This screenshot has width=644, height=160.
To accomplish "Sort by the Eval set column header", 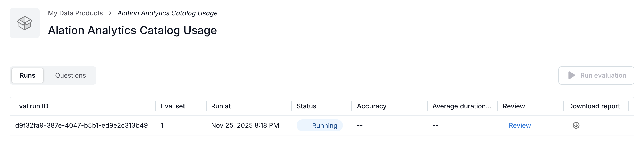I will click(x=173, y=106).
